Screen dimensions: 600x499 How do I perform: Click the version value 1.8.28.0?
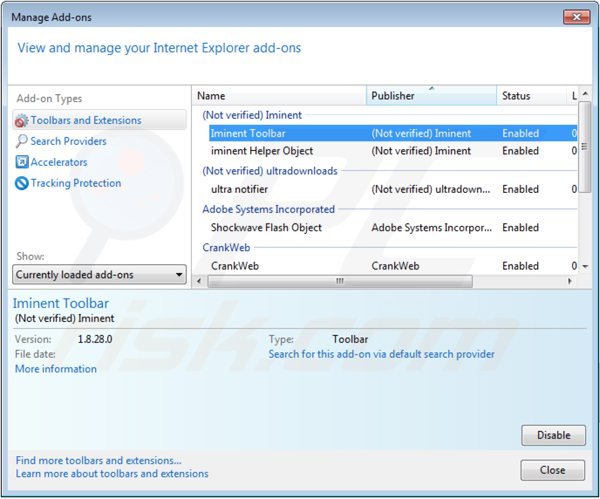click(95, 339)
